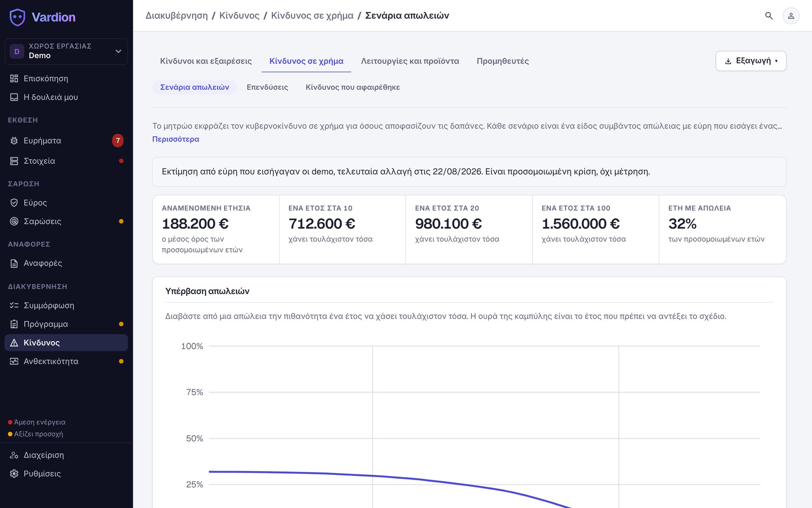Click the Ευρήματα badge showing 7
This screenshot has width=812, height=508.
118,141
